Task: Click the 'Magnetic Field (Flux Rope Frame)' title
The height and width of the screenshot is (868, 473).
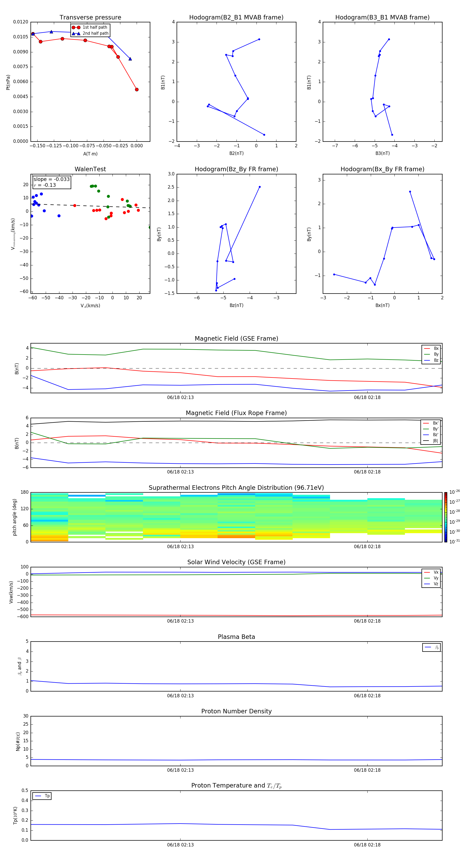Action: click(236, 413)
